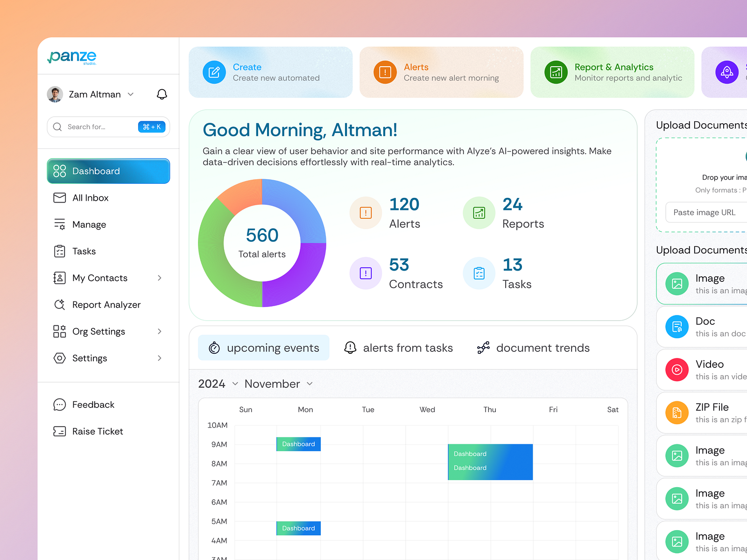The image size is (747, 560).
Task: Open the November month dropdown
Action: pyautogui.click(x=279, y=384)
